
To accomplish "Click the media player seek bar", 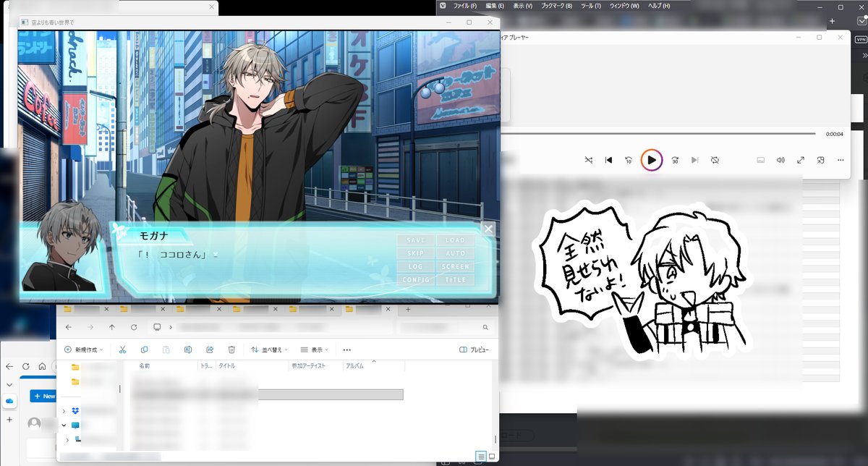I will [658, 134].
